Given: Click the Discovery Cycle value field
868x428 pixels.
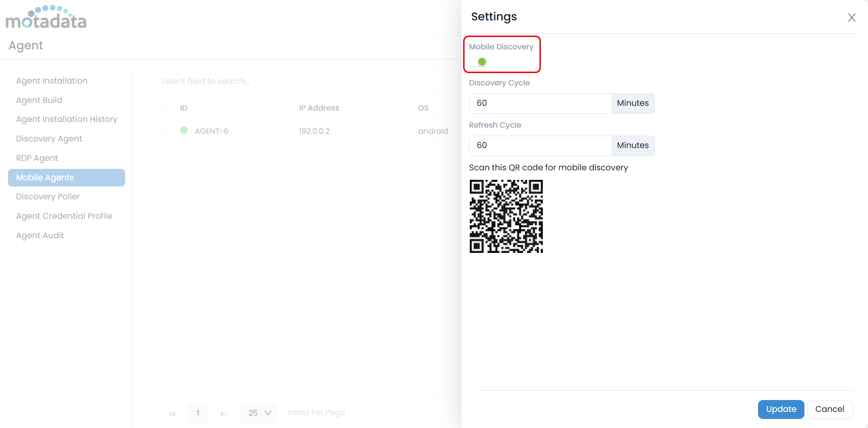Looking at the screenshot, I should [540, 103].
